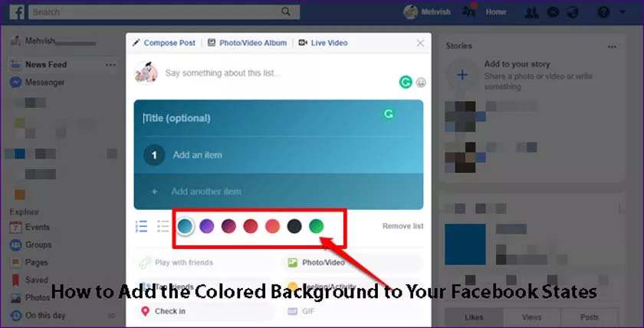Open Pages in Explore section
The width and height of the screenshot is (644, 328).
pos(37,262)
